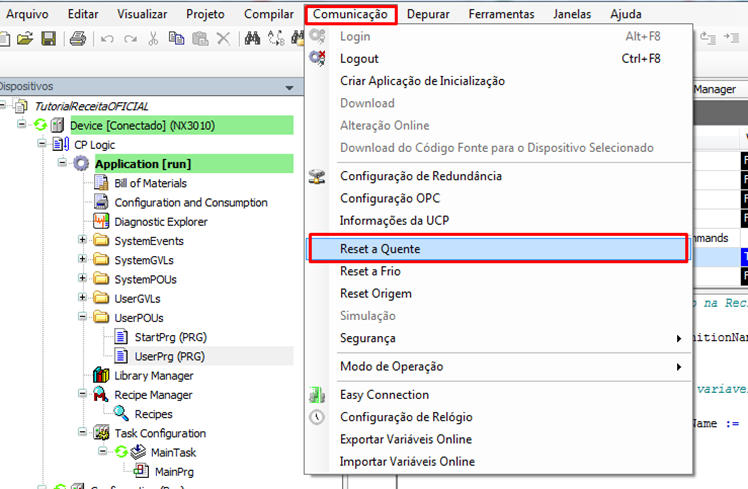748x489 pixels.
Task: Open the Depurar menu
Action: 428,14
